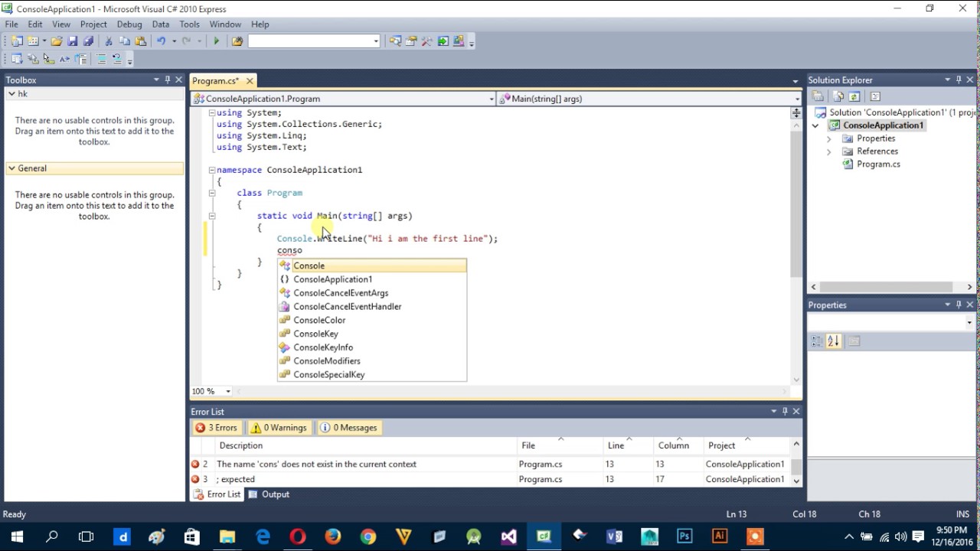Toggle the 0 Warnings filter button

(279, 428)
